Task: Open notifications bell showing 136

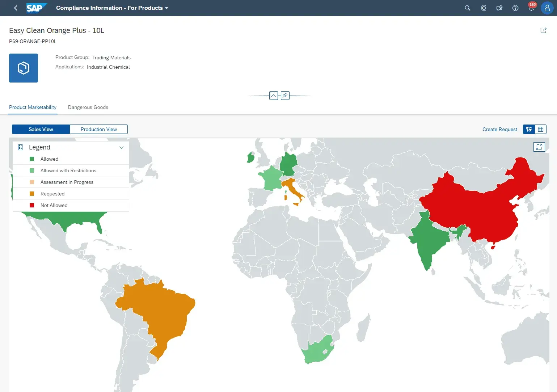Action: [x=531, y=7]
